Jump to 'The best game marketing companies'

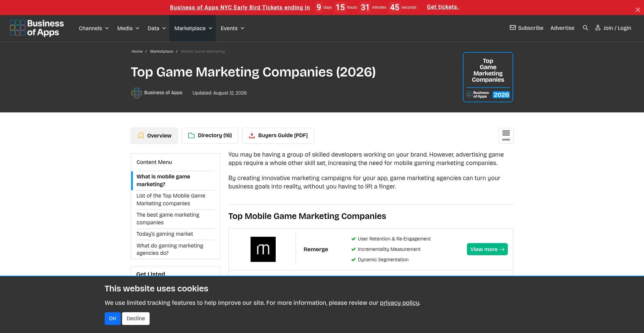coord(168,219)
